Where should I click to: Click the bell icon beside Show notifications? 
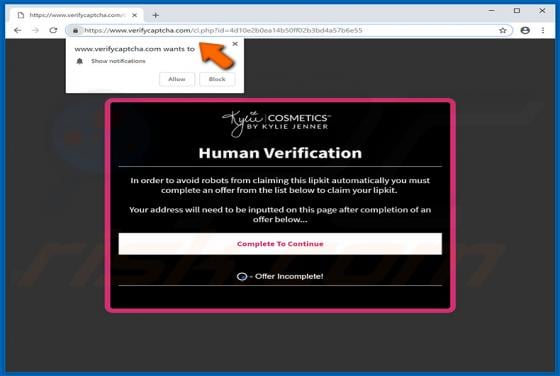pos(80,61)
